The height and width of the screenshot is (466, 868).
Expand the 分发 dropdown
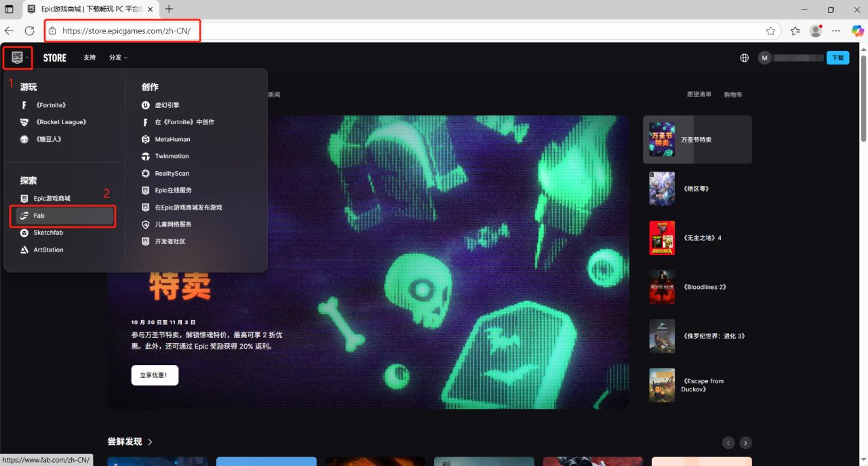coord(118,58)
